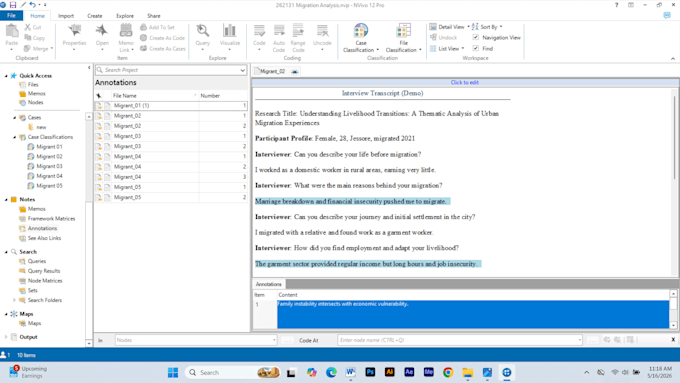Select See Also Links in navigation
Viewport: 680px width, 383px height.
coord(44,238)
